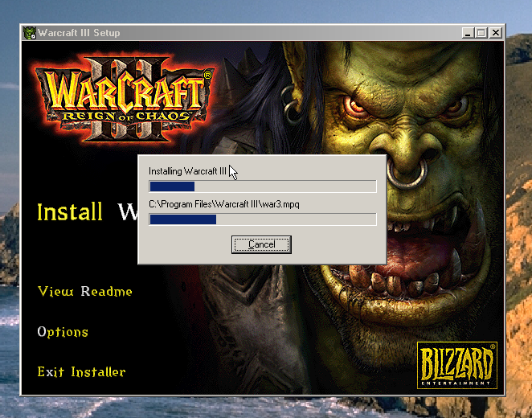Choose Exit Installer
532x418 pixels.
(x=81, y=372)
